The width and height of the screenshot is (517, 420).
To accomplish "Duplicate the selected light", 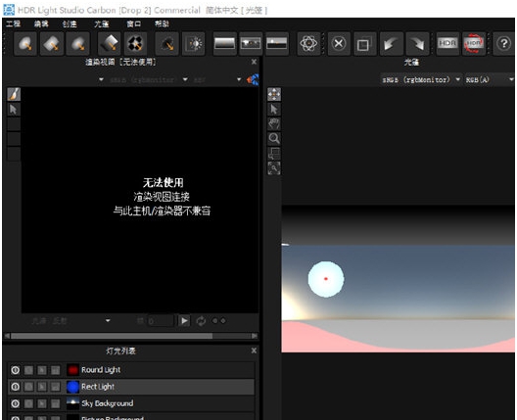I will coord(364,43).
